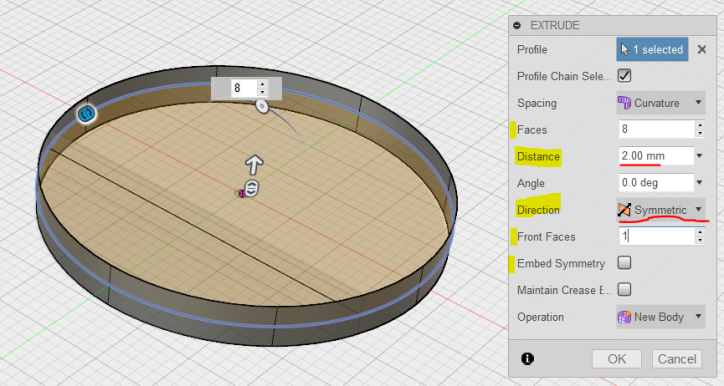Screen dimensions: 724x386
Task: Click the Direction label text
Action: pos(538,210)
